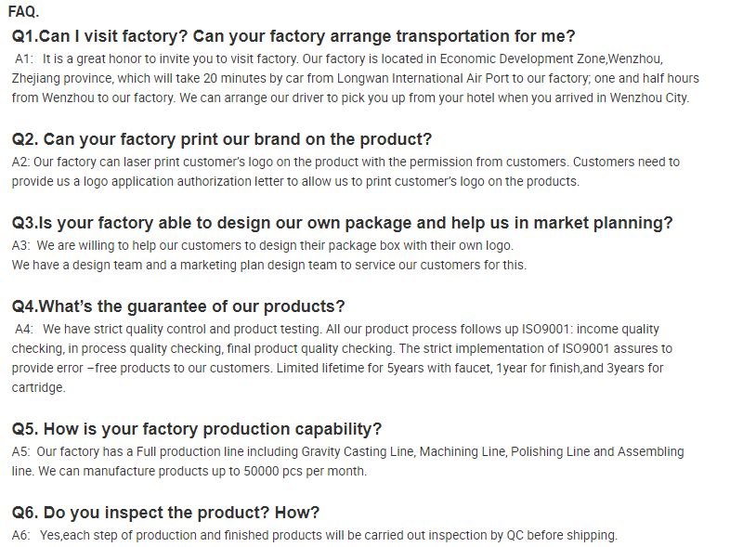
Task: Click the word 'cartridge.' ending A4
Action: 39,388
